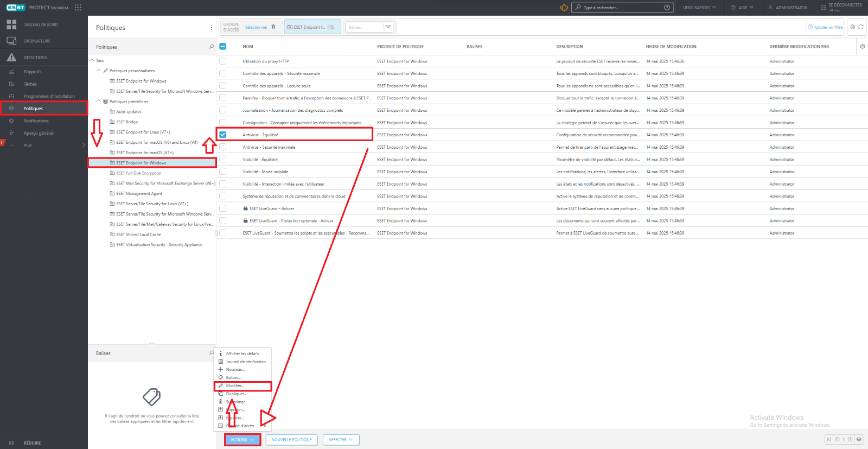Screen dimensions: 868x449
Task: Expand the Plus sidebar entry arrow
Action: [84, 146]
